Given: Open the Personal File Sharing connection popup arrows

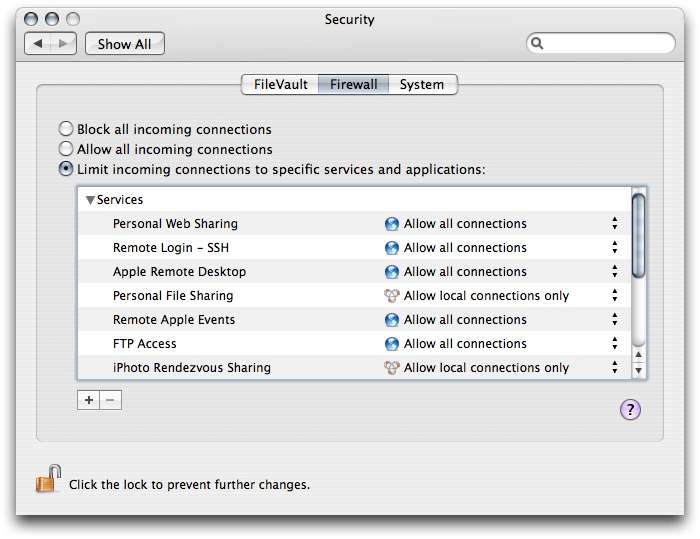Looking at the screenshot, I should point(615,295).
